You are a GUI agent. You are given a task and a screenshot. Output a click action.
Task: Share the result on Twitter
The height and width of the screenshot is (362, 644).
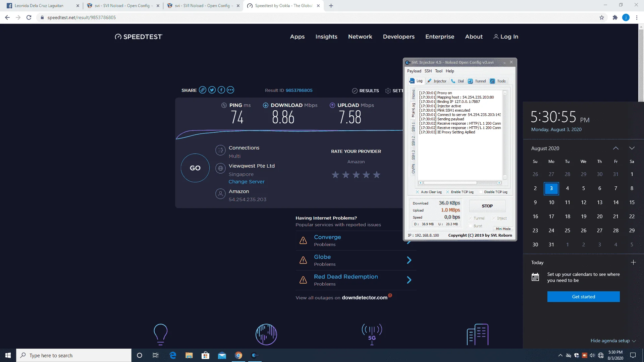[212, 90]
